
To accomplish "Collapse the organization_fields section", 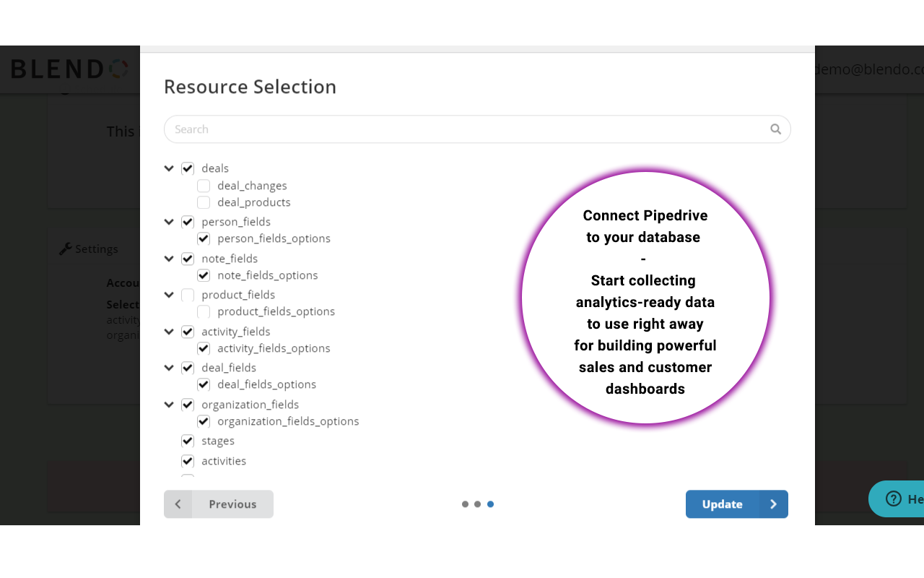I will [x=168, y=404].
